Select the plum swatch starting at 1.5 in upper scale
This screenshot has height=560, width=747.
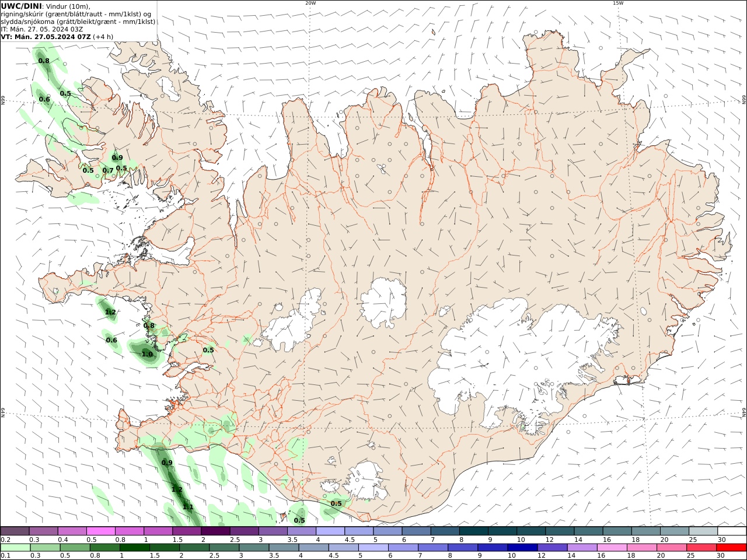coord(186,531)
